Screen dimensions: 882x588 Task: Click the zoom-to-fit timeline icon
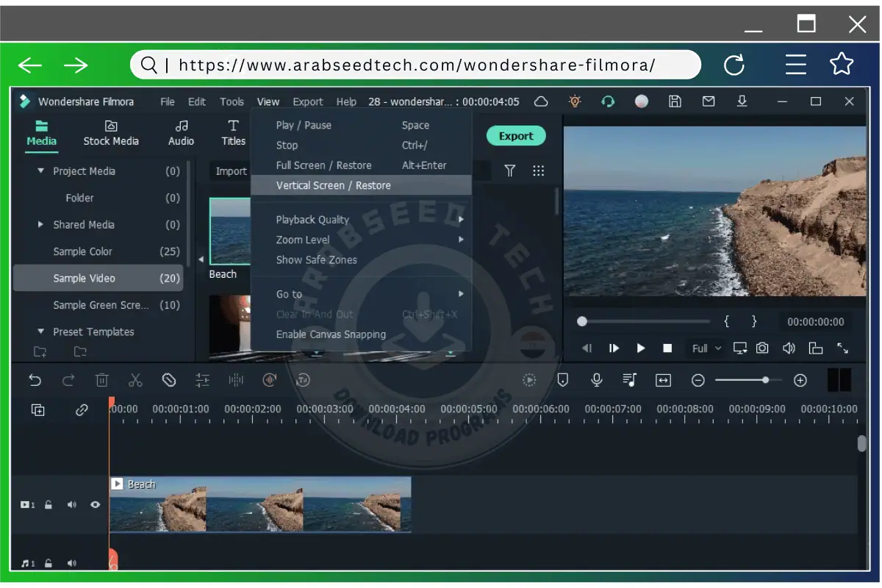[663, 380]
